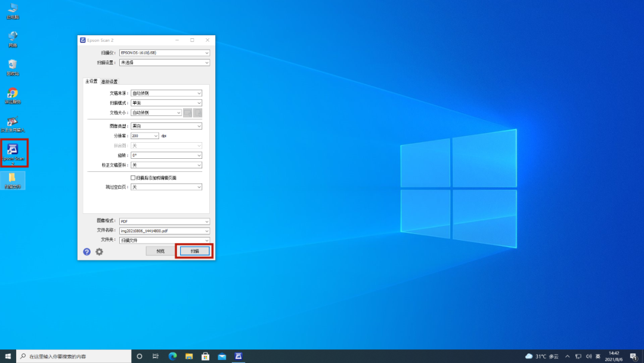Open the 分辨率 dropdown showing 200
The height and width of the screenshot is (363, 644).
coord(144,136)
